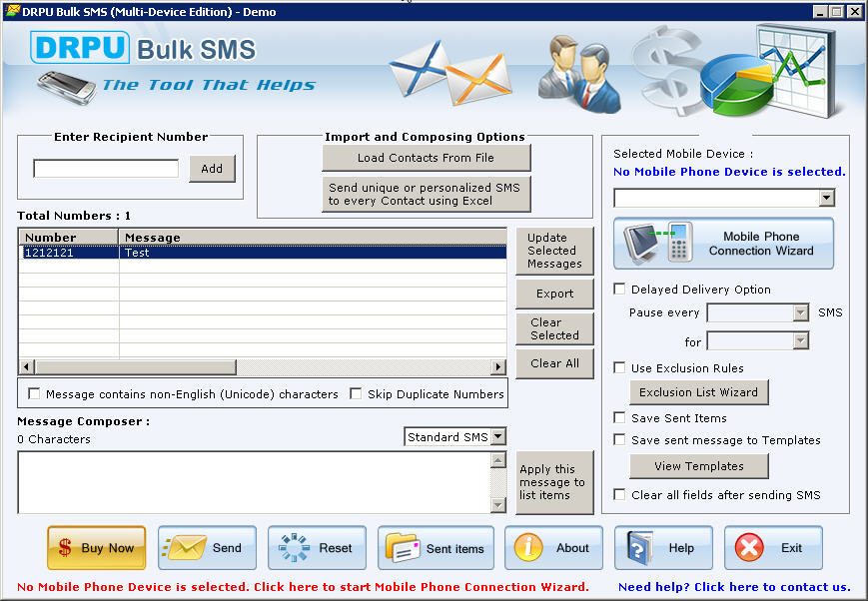The height and width of the screenshot is (601, 868).
Task: Click the 'No Mobile Phone Device is selected.' blue text
Action: pos(729,172)
